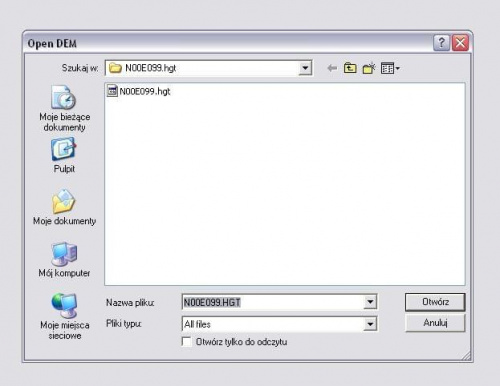Create a new folder via toolbar icon

(369, 68)
